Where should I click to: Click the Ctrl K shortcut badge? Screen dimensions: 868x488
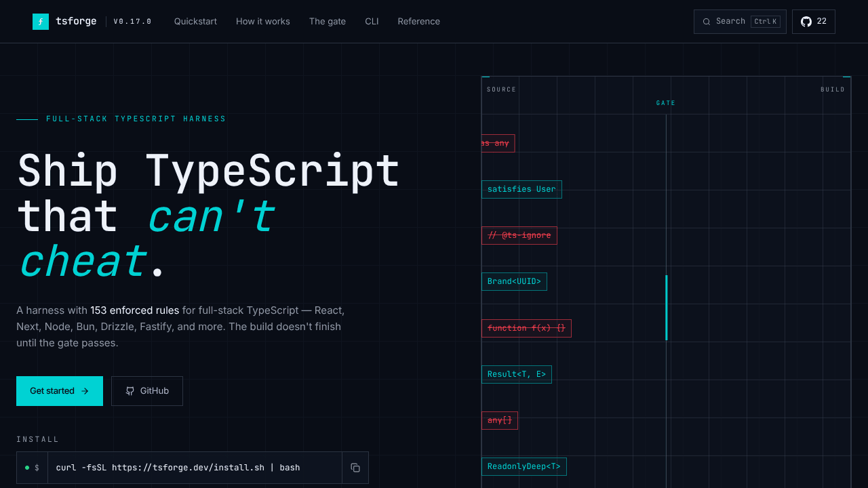pyautogui.click(x=766, y=22)
